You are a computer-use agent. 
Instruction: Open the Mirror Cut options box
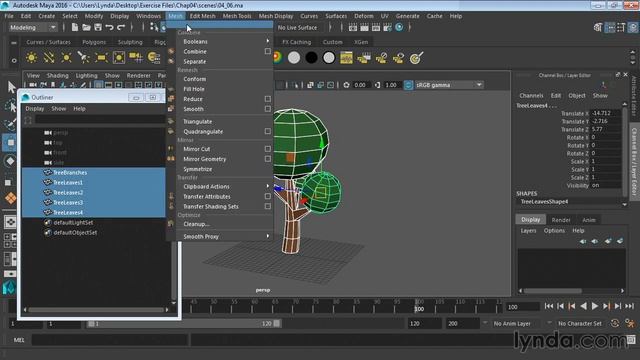click(267, 149)
